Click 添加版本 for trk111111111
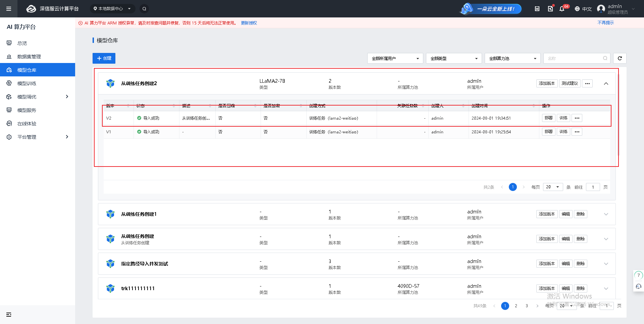This screenshot has width=644, height=324. pos(547,288)
